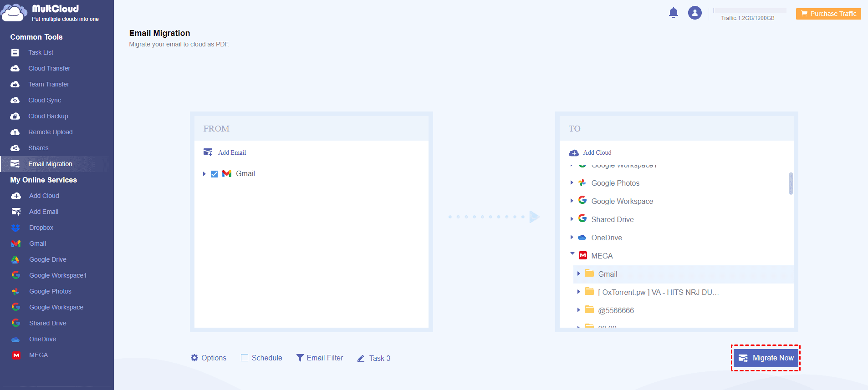Click the MEGA logo in TO panel

(x=583, y=255)
